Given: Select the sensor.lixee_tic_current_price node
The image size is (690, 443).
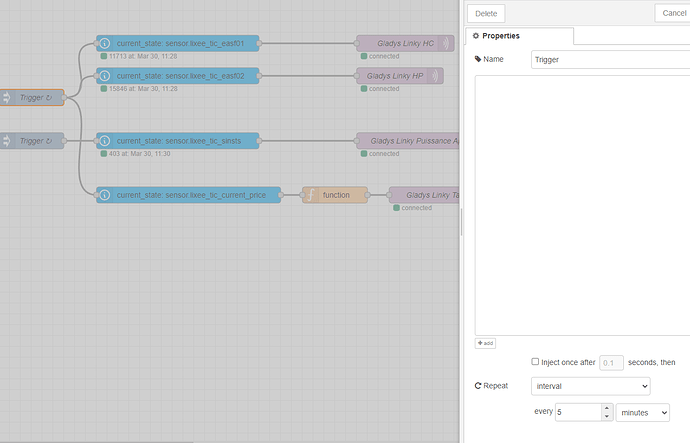Looking at the screenshot, I should pos(188,195).
